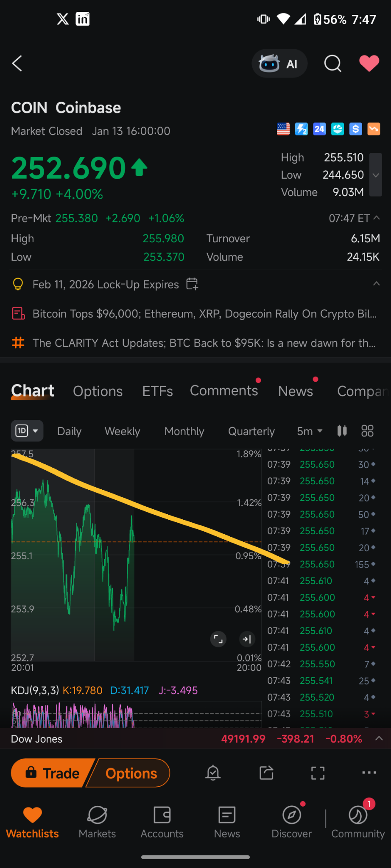Switch to the Comments tab
Viewport: 391px width, 868px height.
coord(224,391)
